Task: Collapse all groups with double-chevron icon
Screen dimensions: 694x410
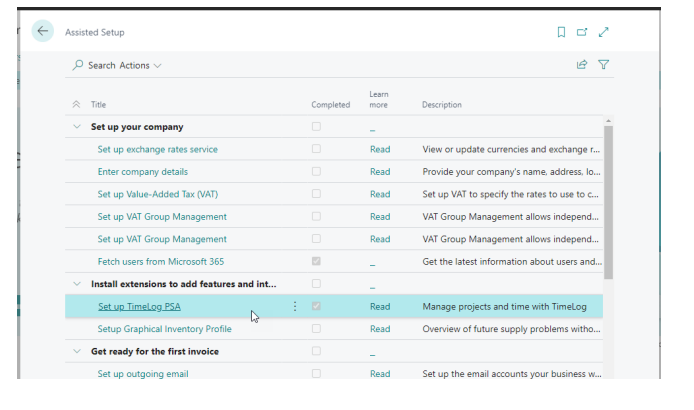Action: pyautogui.click(x=76, y=104)
